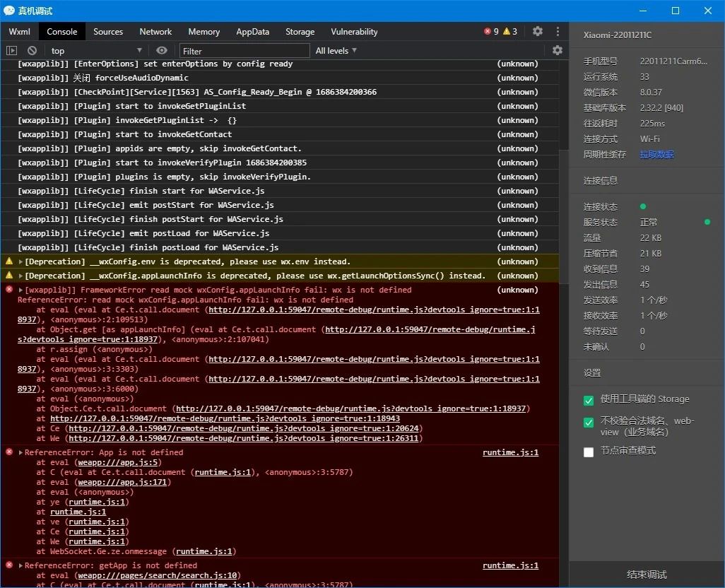Click the 基础库版本 2.32.2 [940] value
This screenshot has width=725, height=588.
tap(661, 107)
